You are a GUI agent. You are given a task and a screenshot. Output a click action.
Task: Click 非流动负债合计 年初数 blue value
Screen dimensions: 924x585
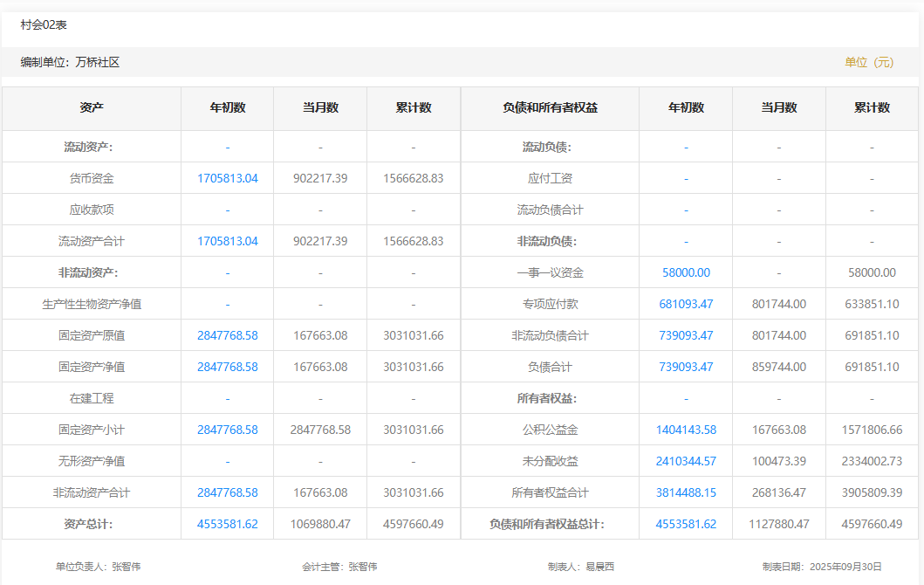(686, 335)
